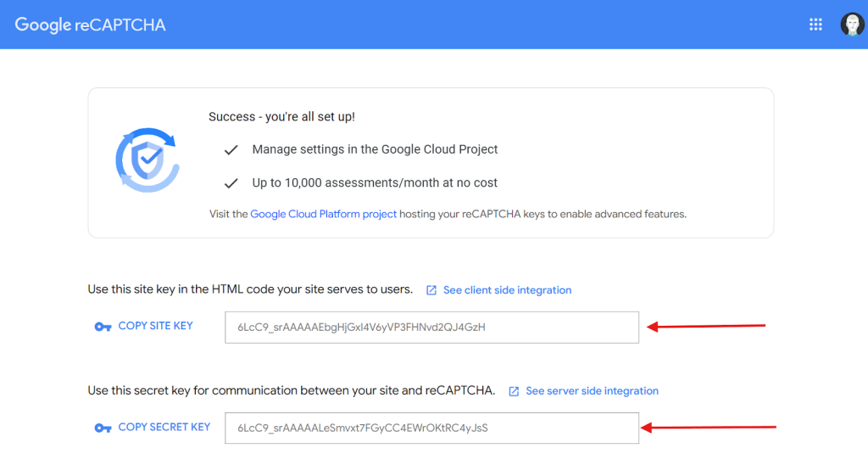
Task: Click external-link icon for client side integration
Action: [x=431, y=290]
